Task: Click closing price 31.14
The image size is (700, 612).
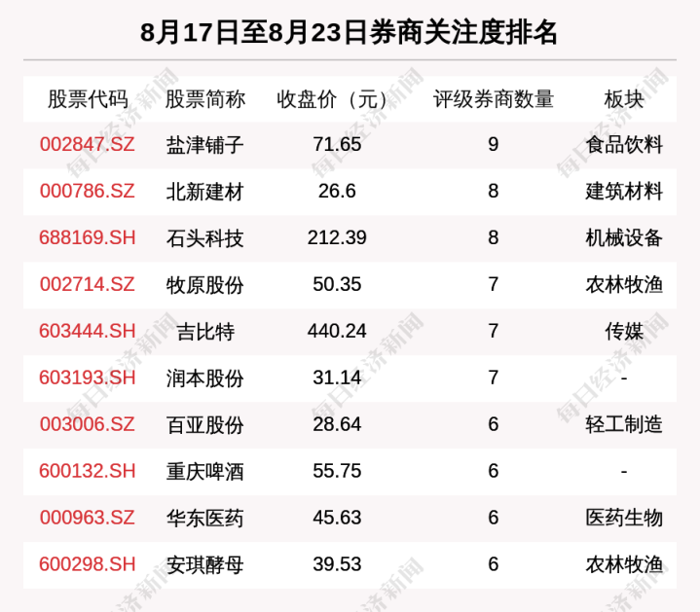Action: 337,378
